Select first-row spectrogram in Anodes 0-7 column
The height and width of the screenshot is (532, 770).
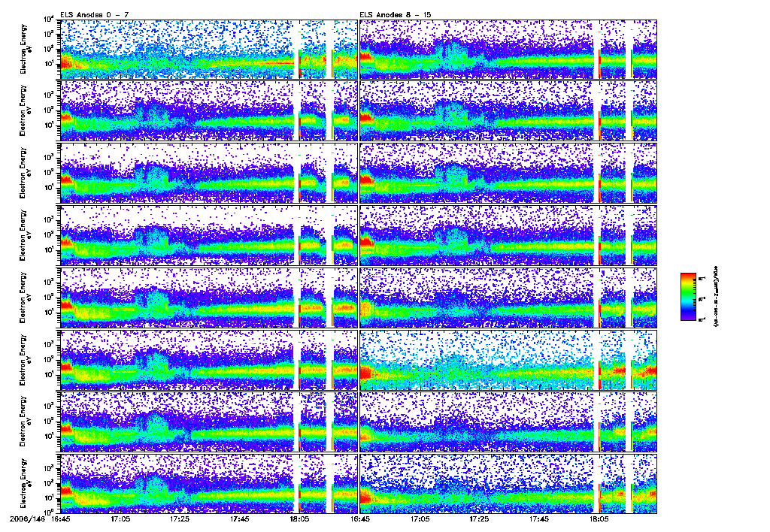click(x=209, y=49)
